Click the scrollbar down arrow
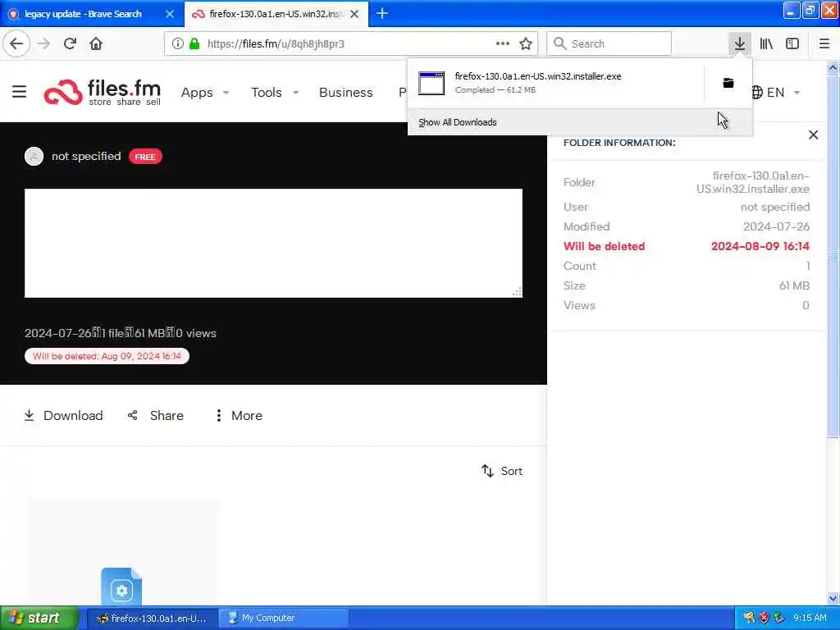The width and height of the screenshot is (840, 630). [833, 598]
